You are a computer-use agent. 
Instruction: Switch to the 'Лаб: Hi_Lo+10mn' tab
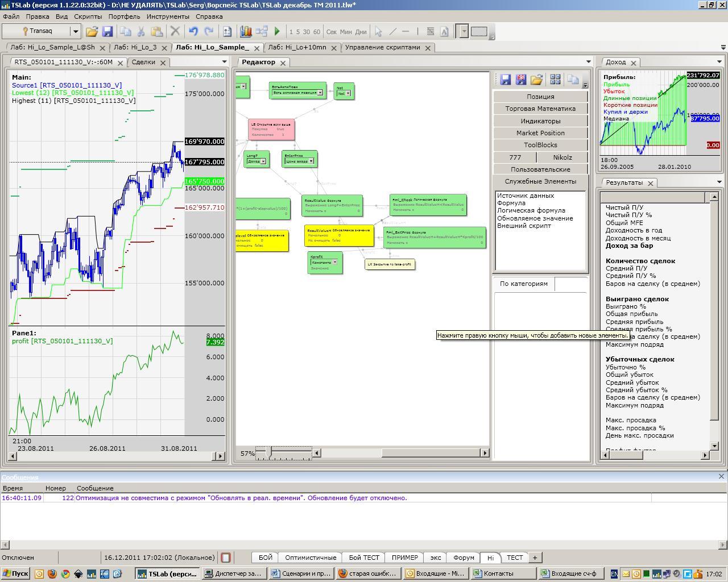(297, 48)
